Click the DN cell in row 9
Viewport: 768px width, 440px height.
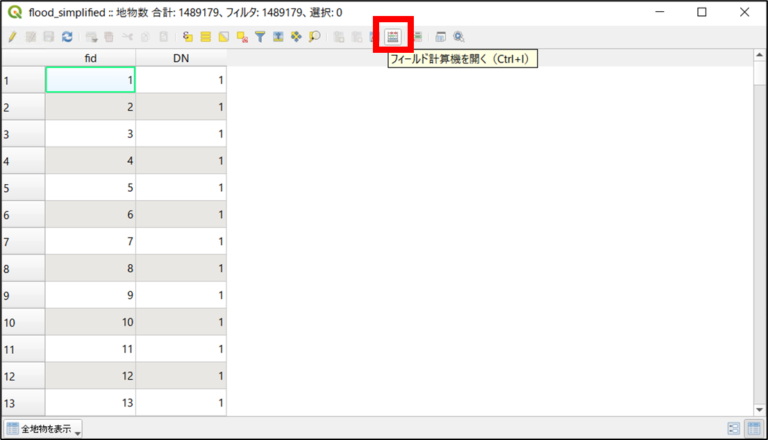click(x=181, y=295)
